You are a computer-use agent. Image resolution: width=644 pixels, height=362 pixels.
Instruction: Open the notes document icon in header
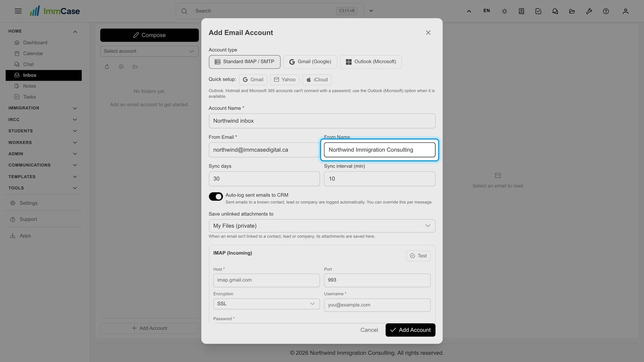(521, 11)
